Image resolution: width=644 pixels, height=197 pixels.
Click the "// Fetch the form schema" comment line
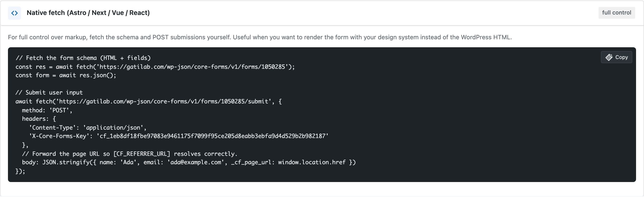pyautogui.click(x=83, y=58)
